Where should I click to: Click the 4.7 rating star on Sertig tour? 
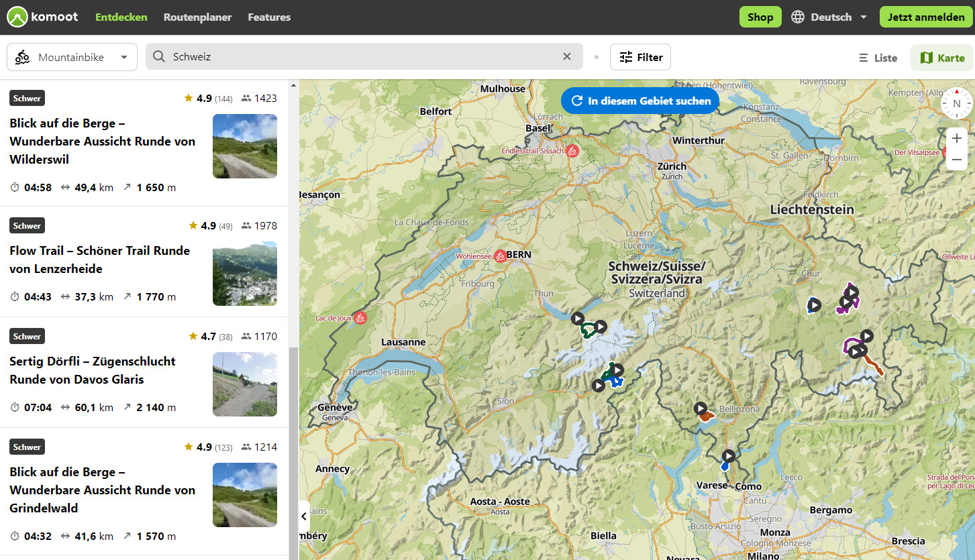(x=193, y=336)
